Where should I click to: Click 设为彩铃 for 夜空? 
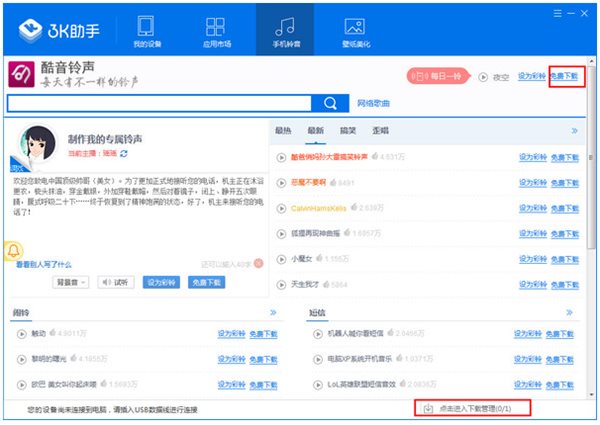point(532,76)
